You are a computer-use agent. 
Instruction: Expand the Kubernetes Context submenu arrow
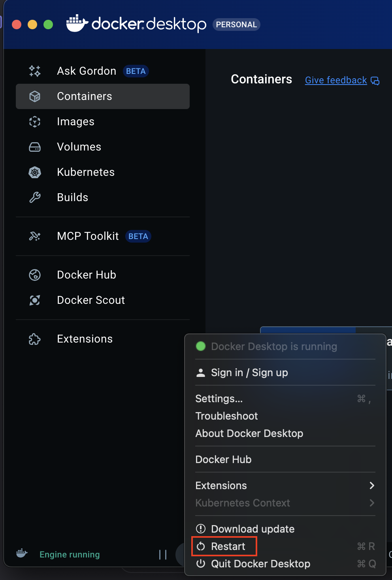click(x=371, y=503)
